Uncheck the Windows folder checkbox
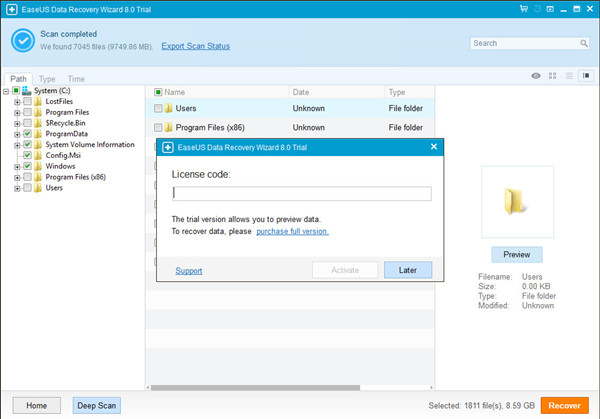Viewport: 600px width, 419px height. tap(27, 166)
